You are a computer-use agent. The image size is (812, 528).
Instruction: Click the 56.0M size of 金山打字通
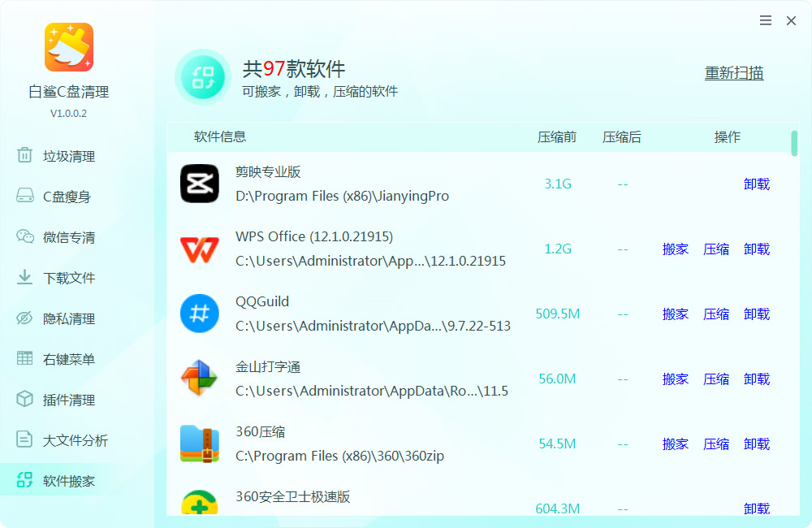pyautogui.click(x=557, y=379)
